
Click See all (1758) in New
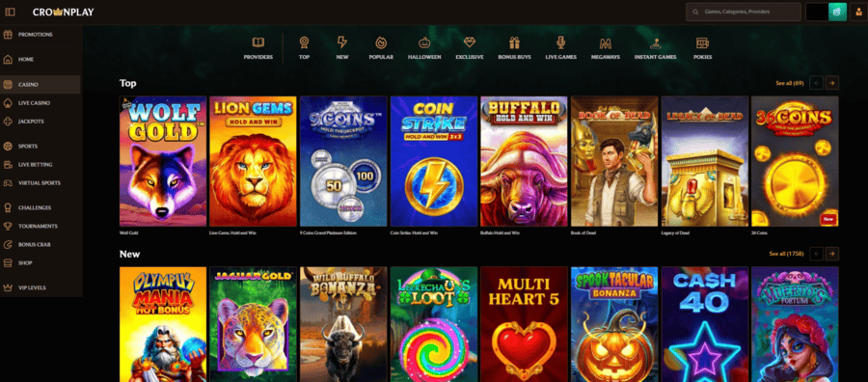[x=786, y=254]
